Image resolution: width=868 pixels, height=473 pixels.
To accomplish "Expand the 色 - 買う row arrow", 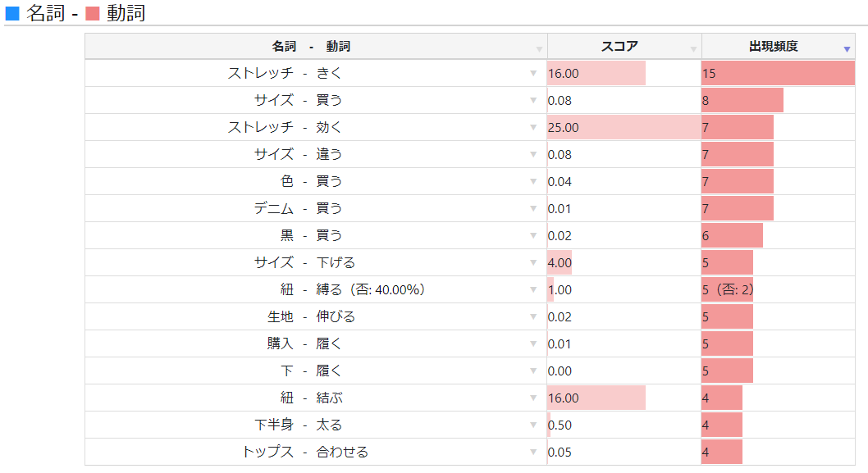I will (x=534, y=182).
